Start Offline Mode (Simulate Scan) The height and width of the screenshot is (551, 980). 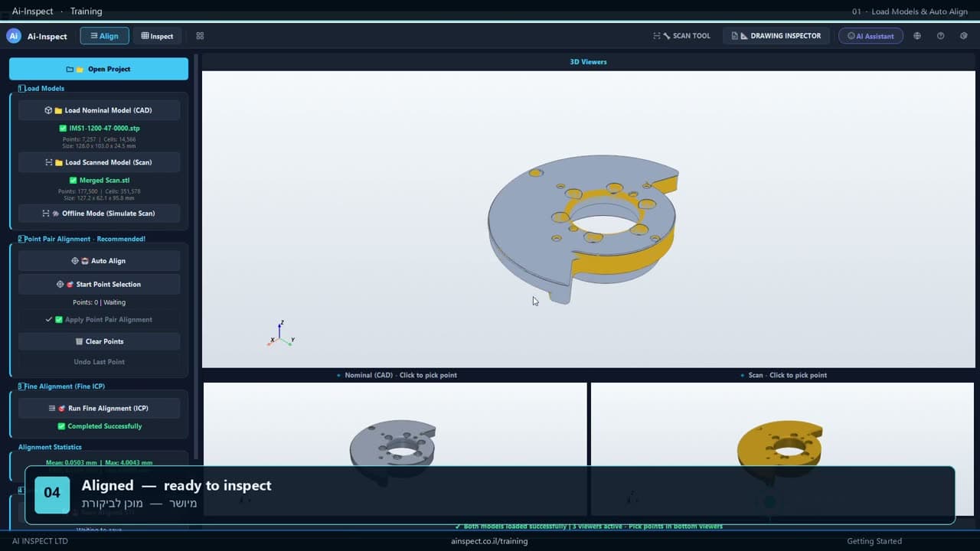(x=99, y=214)
